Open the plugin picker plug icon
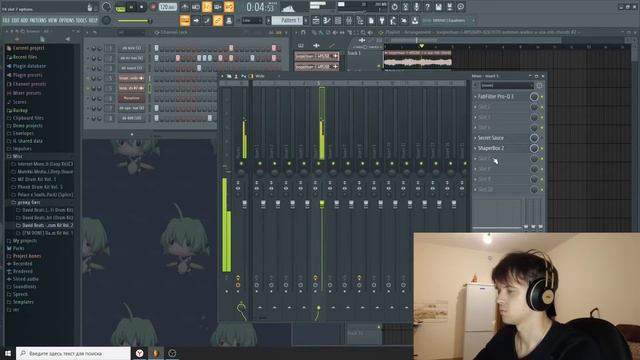The height and width of the screenshot is (360, 640). pos(382,20)
